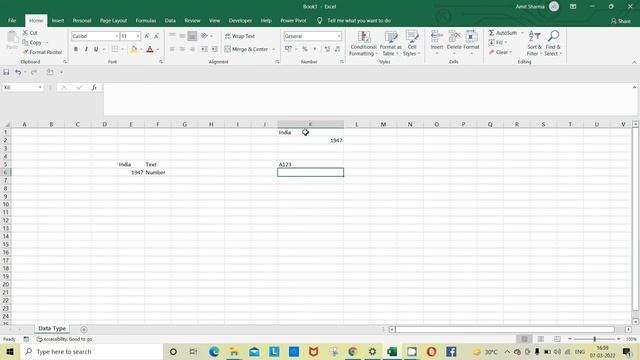Click the Share button

tap(620, 21)
